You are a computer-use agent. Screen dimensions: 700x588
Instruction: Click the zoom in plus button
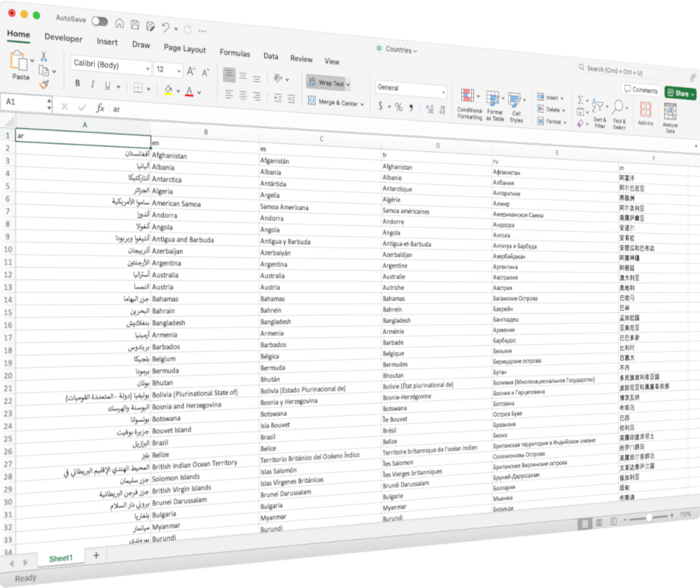point(671,515)
